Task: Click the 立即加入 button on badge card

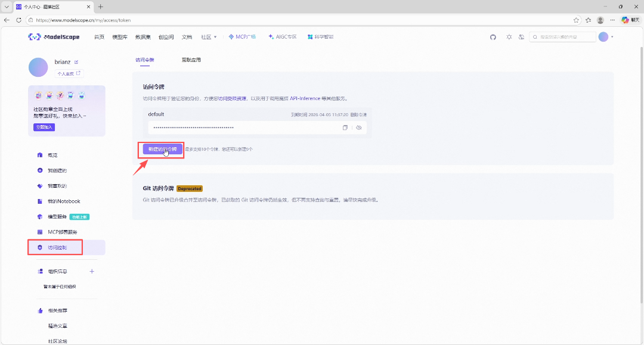Action: tap(44, 127)
